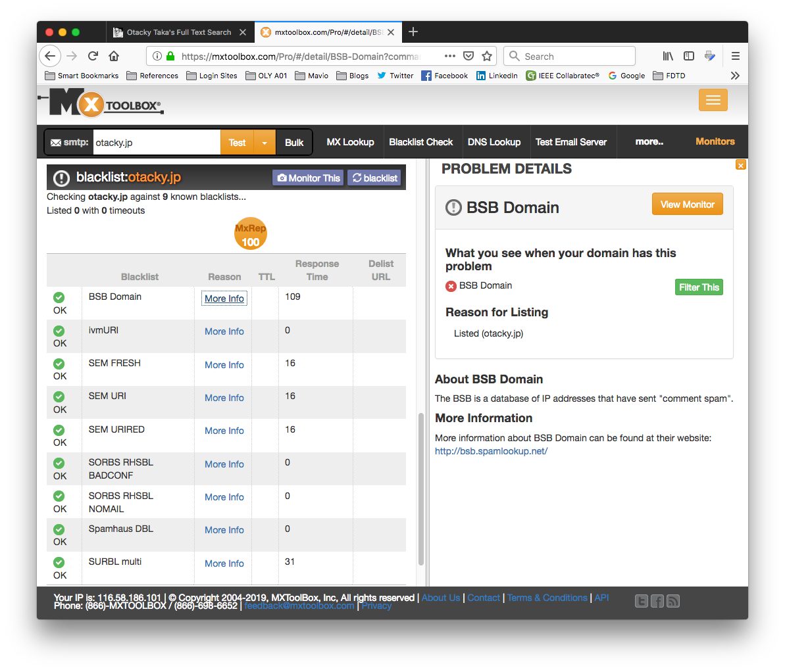Open a new browser tab

(413, 32)
